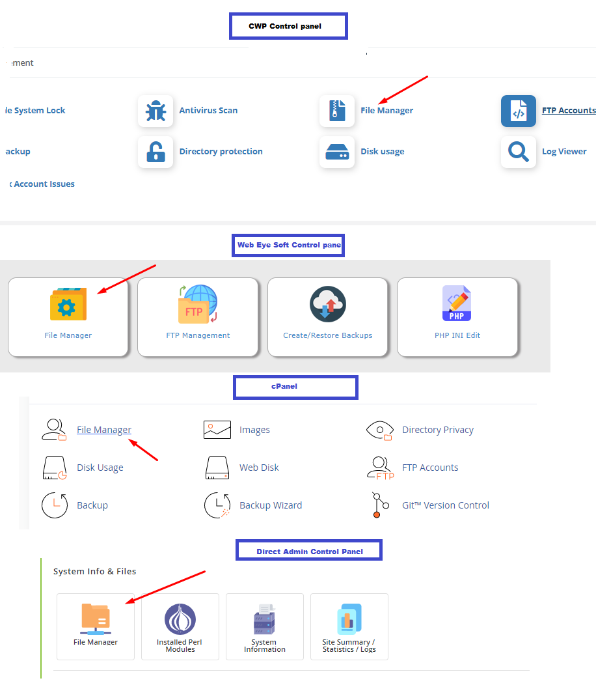Open the cPanel FTP Accounts user icon
Screen dimensions: 596x700
pos(381,468)
